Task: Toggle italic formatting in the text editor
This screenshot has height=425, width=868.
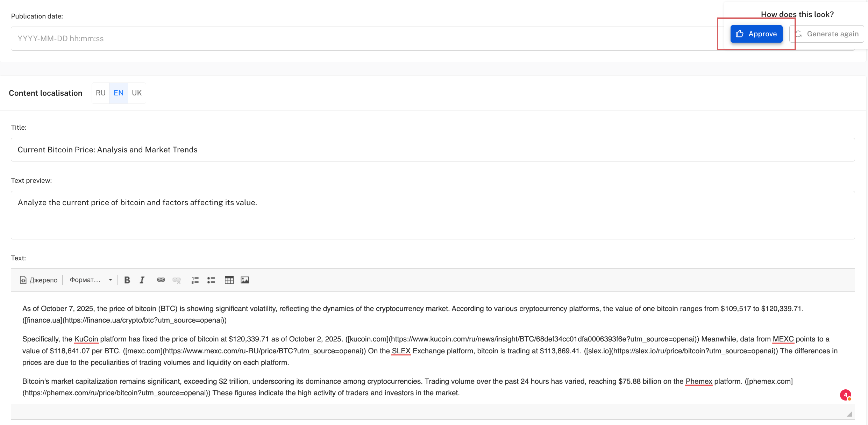Action: point(142,280)
